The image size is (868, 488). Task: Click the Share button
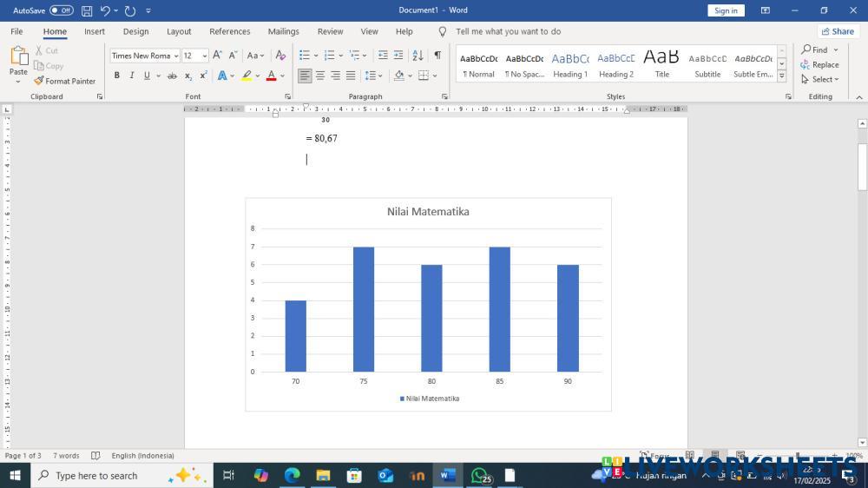838,31
